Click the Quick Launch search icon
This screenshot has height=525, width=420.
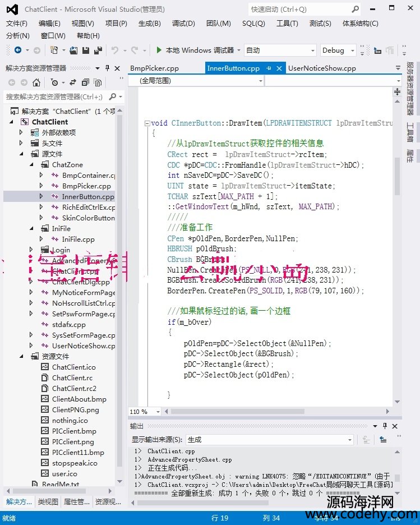[x=356, y=10]
